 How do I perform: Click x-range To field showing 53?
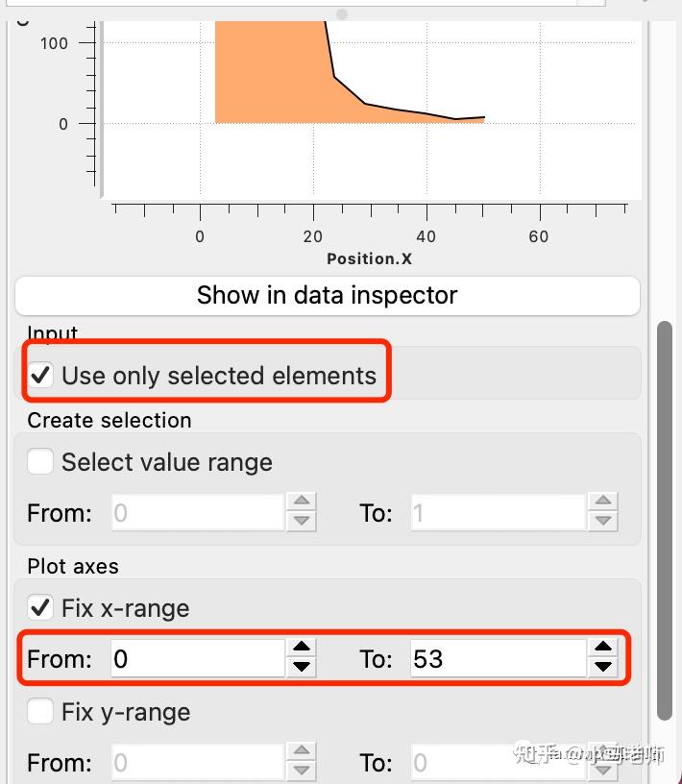pyautogui.click(x=497, y=659)
